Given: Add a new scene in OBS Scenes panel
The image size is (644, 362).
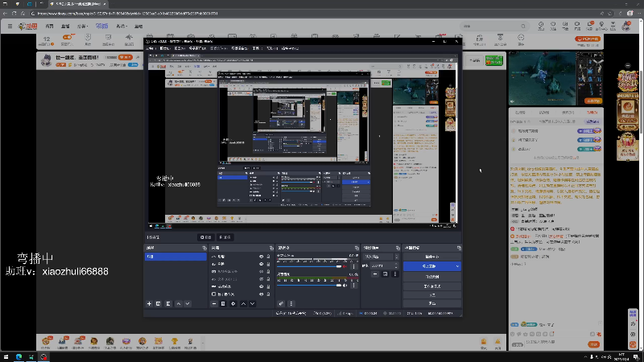Looking at the screenshot, I should (149, 304).
